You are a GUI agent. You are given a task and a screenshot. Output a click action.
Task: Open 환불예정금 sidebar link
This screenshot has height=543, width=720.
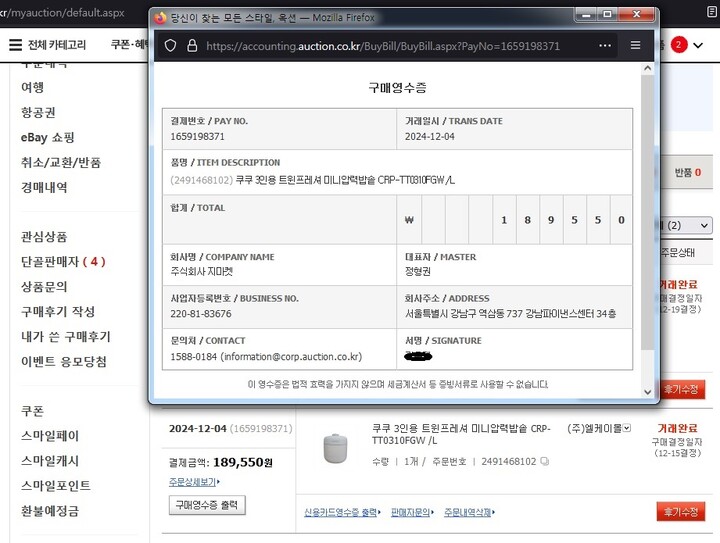[x=50, y=511]
